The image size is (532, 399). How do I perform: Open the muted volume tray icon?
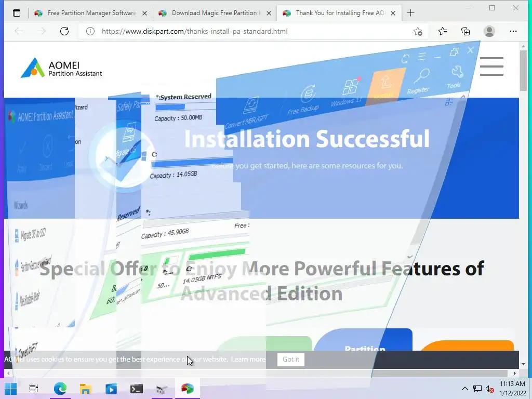click(x=489, y=389)
